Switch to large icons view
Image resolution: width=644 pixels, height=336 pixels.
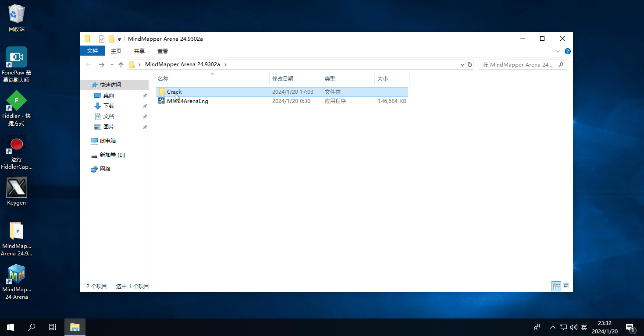click(566, 286)
